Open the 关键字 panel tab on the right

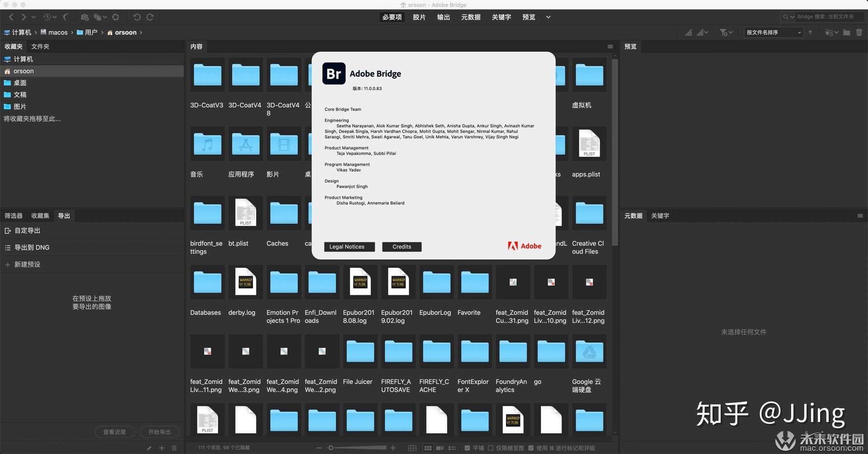coord(660,216)
